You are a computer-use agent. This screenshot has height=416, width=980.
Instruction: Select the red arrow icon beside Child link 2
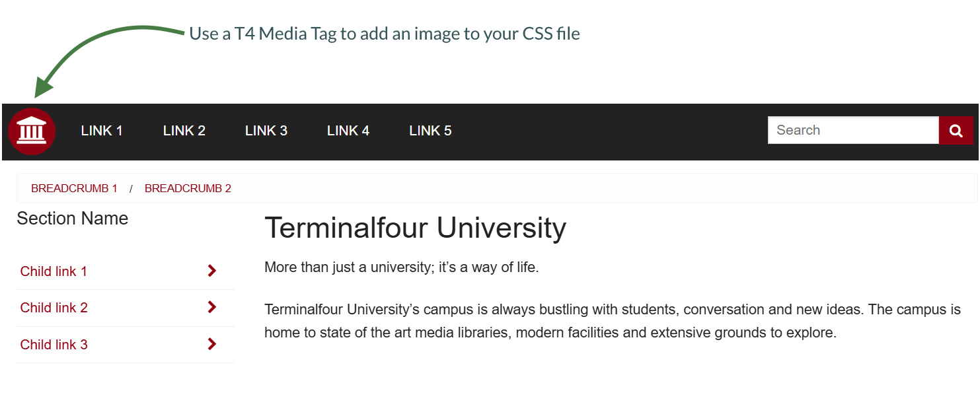pyautogui.click(x=211, y=307)
